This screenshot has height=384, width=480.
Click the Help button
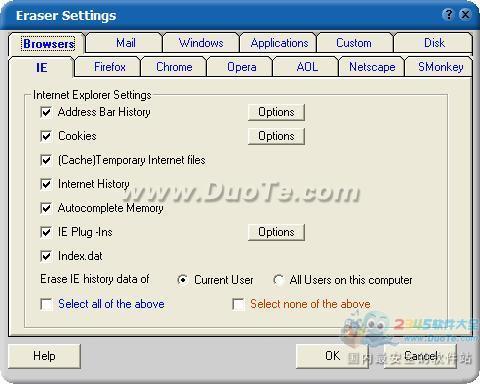pyautogui.click(x=44, y=356)
